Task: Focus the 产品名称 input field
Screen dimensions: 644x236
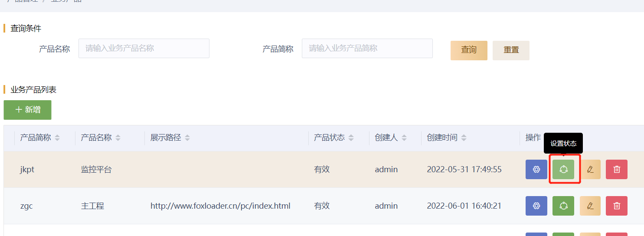Action: point(144,48)
